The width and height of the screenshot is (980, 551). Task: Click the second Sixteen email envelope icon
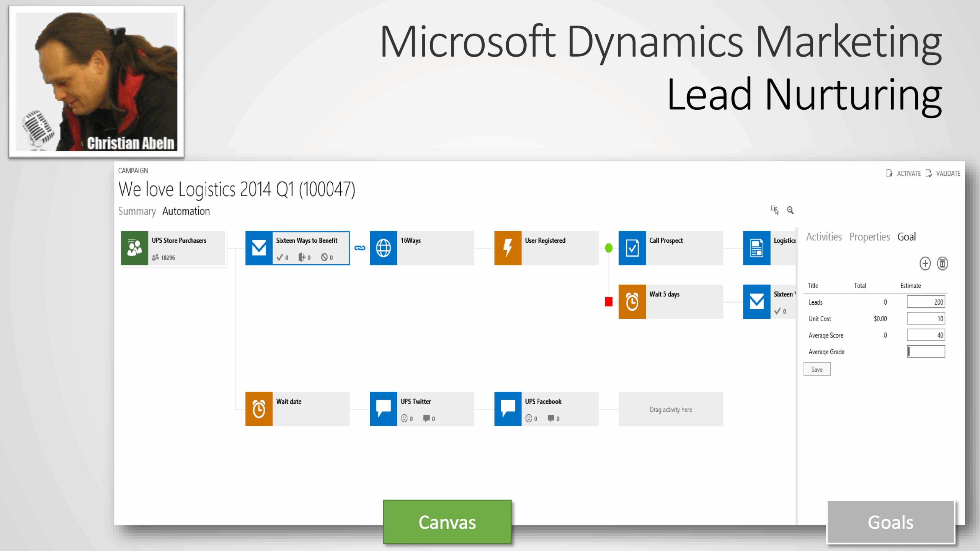pyautogui.click(x=756, y=302)
